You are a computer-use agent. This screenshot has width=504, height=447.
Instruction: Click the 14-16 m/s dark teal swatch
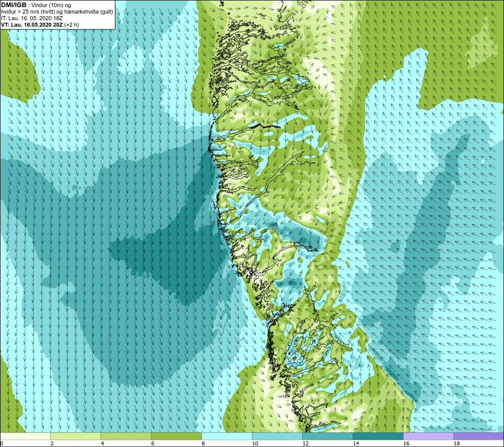coord(378,436)
